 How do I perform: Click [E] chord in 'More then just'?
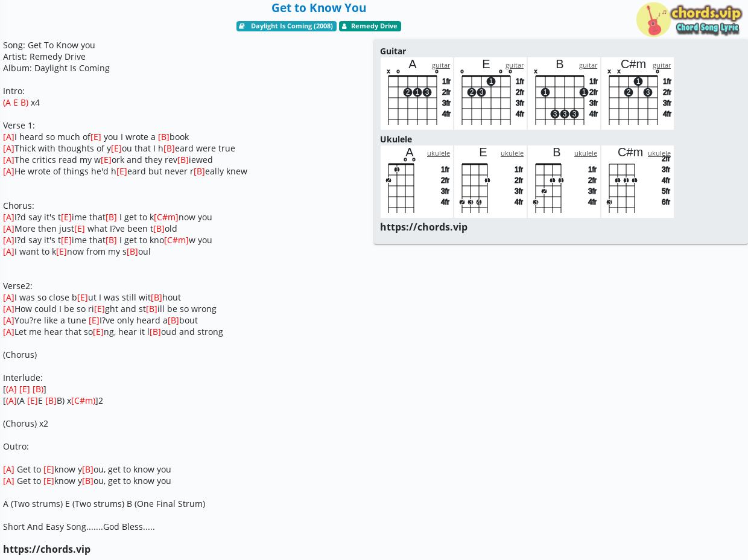click(x=80, y=229)
